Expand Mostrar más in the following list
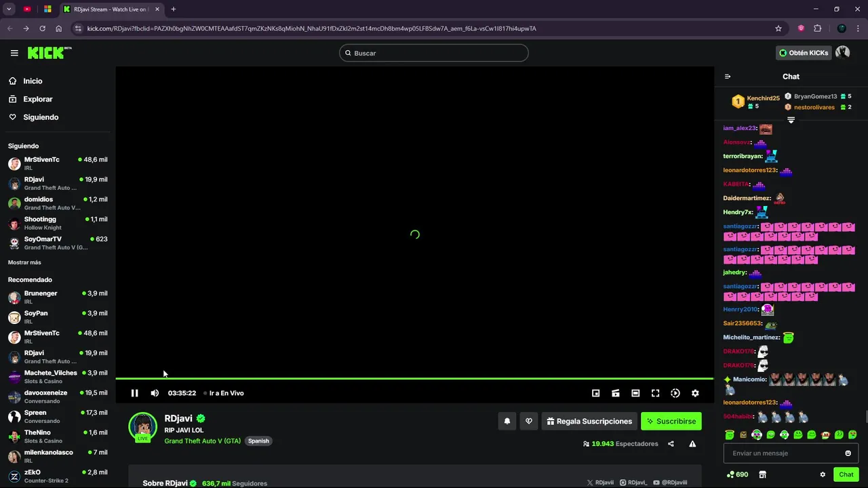Viewport: 868px width, 488px height. [x=24, y=262]
